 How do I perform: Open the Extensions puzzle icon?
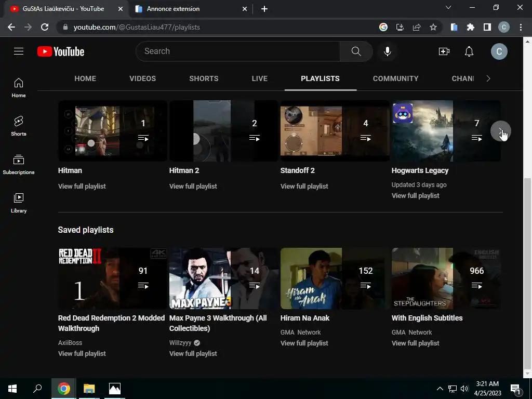click(471, 27)
